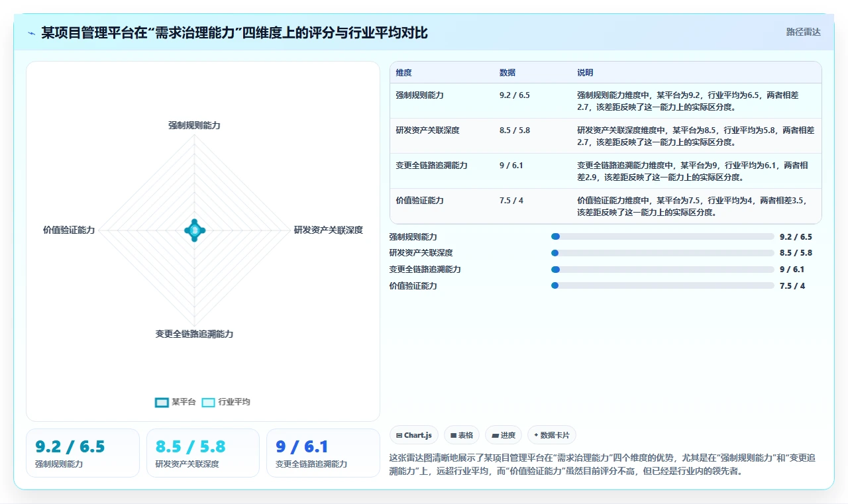Click the chart title heading text

(x=235, y=32)
